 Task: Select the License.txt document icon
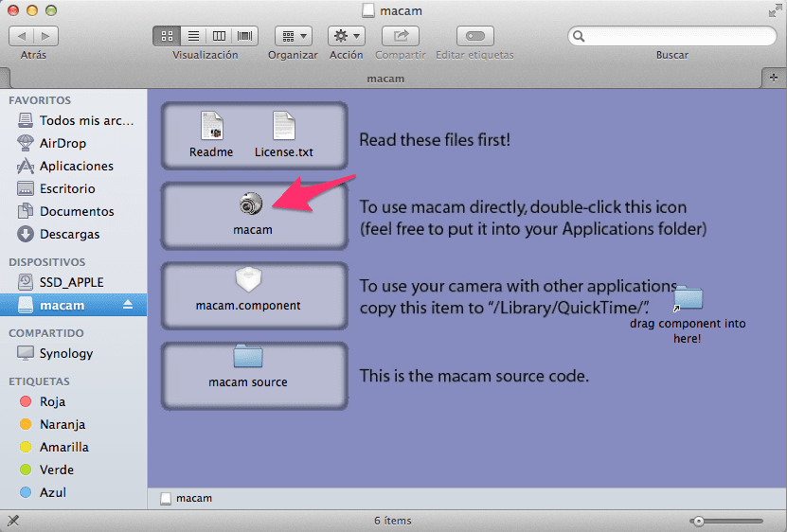pos(283,126)
